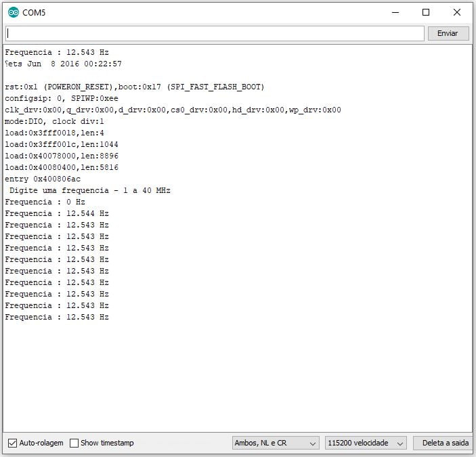
Task: Select the 'Frequencia : 0 Hz' line
Action: tap(45, 202)
